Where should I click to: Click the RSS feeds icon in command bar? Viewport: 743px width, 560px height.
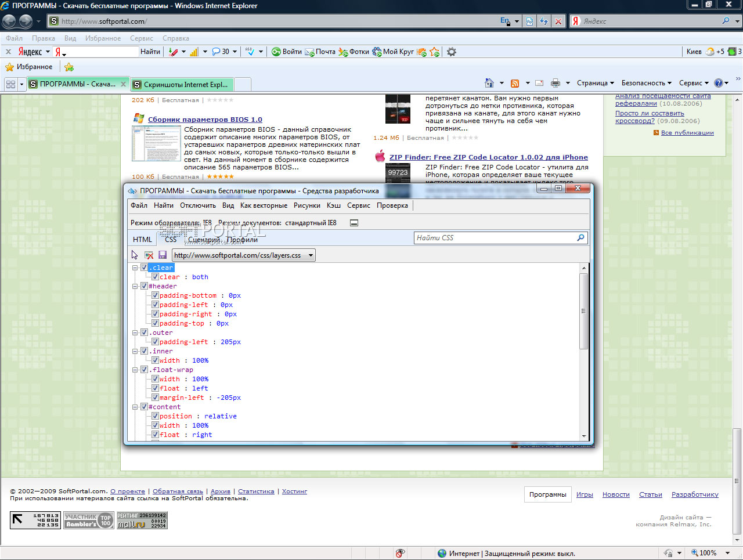pos(515,83)
